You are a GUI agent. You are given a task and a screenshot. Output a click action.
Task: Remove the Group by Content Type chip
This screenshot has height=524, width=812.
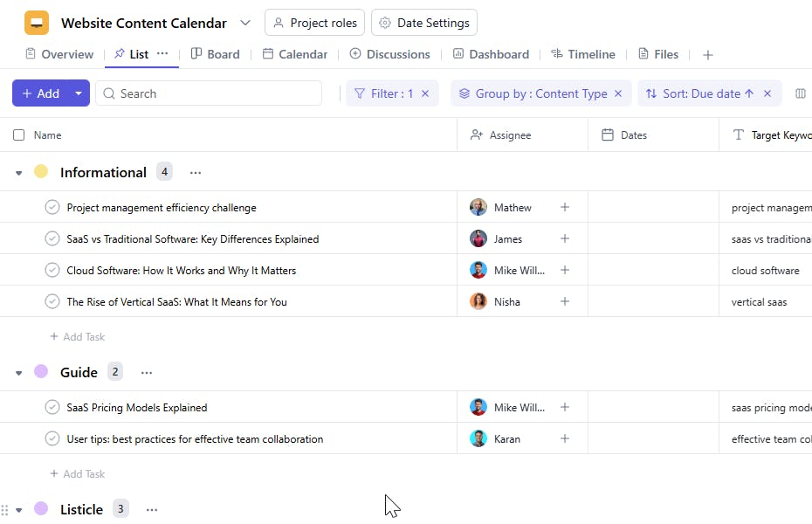tap(618, 93)
